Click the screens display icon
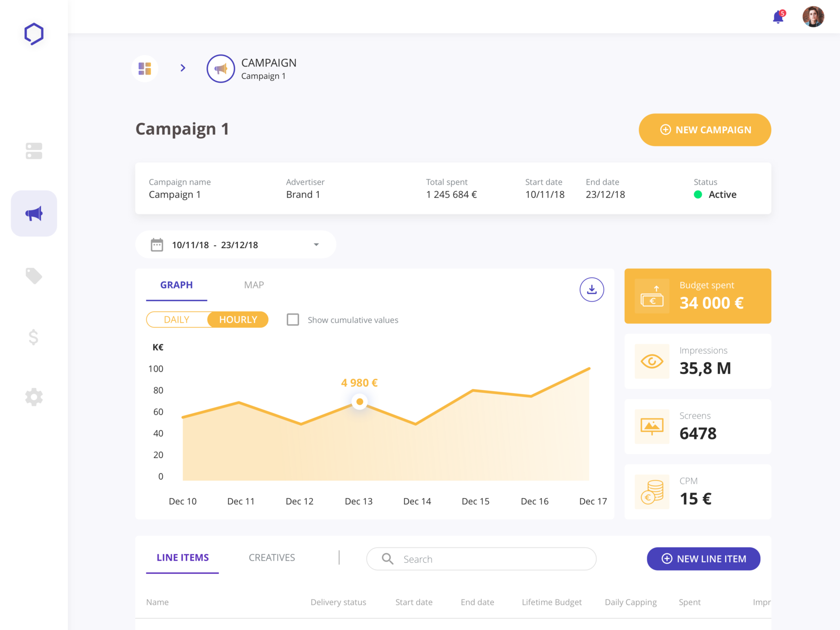 click(652, 426)
